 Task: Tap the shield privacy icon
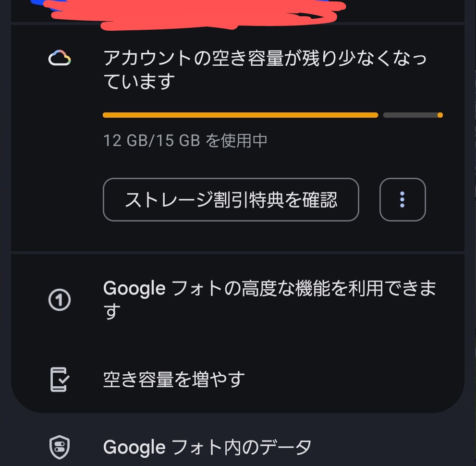[60, 447]
